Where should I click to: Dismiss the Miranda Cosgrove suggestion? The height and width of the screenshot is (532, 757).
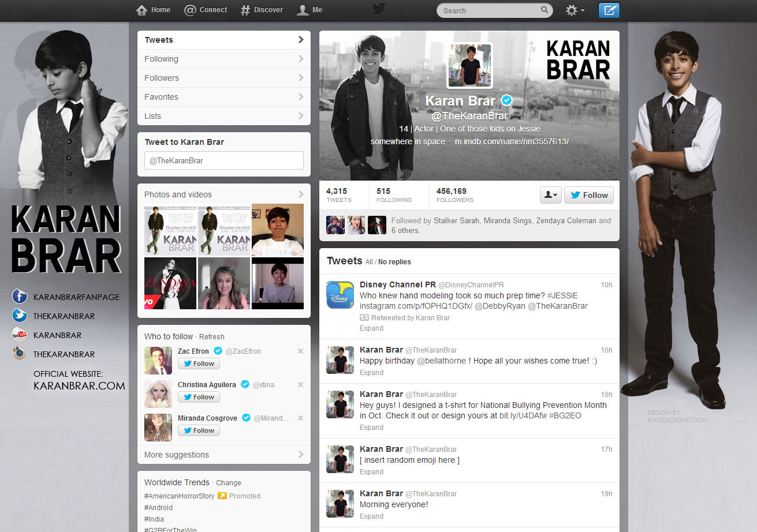point(300,418)
